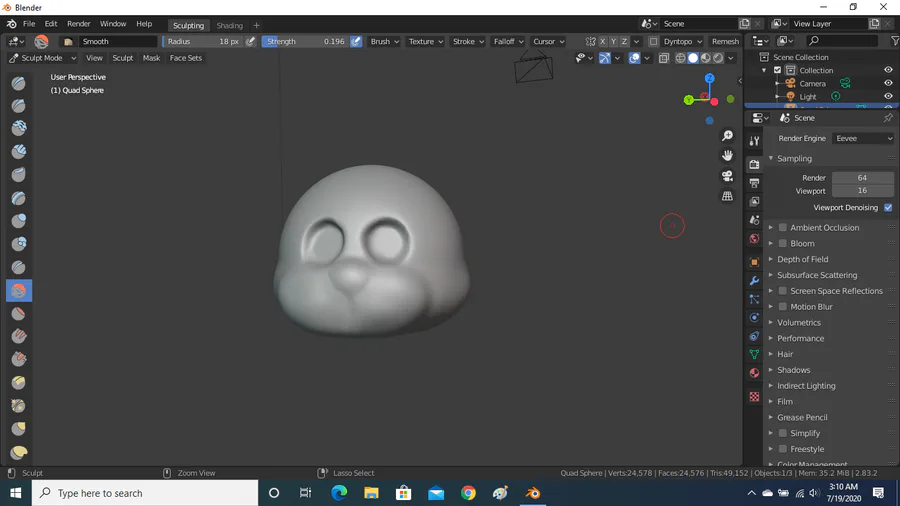Toggle X-Ray display
This screenshot has width=900, height=506.
tap(664, 58)
